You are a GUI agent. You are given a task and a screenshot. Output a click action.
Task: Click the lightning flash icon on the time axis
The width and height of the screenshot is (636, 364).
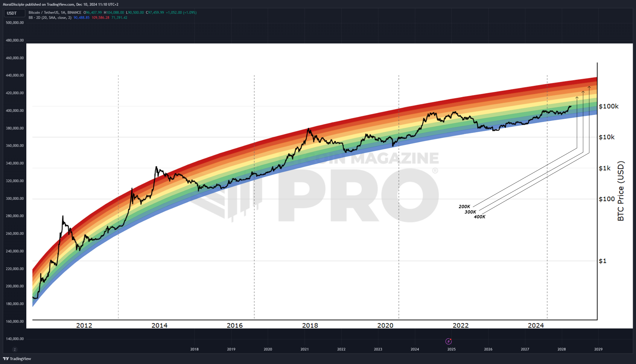click(x=448, y=341)
